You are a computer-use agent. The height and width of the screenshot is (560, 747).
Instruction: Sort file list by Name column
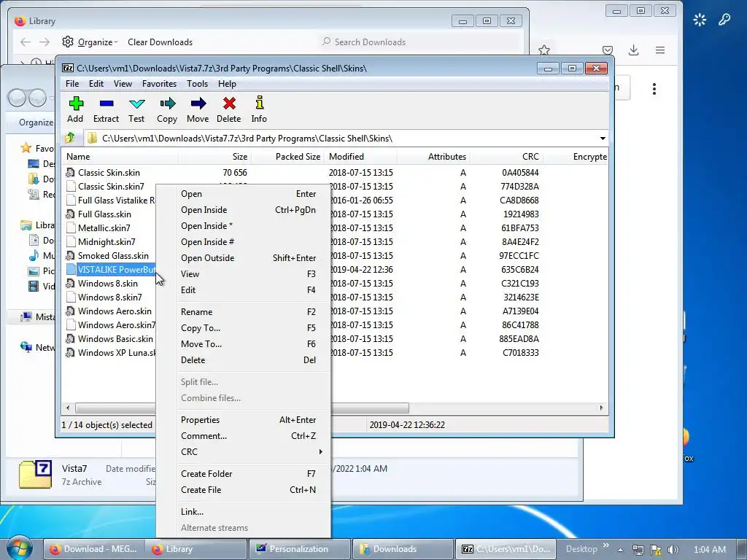pos(120,157)
